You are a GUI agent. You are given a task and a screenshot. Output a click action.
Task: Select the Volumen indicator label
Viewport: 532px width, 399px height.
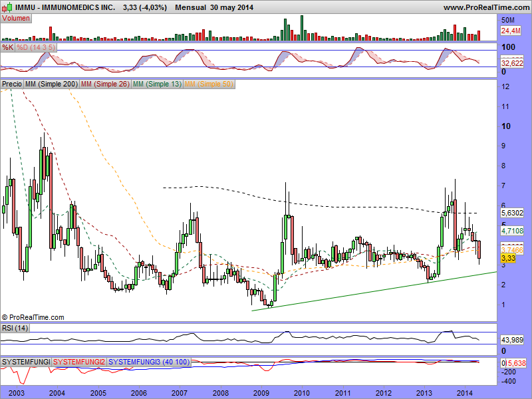(x=16, y=19)
